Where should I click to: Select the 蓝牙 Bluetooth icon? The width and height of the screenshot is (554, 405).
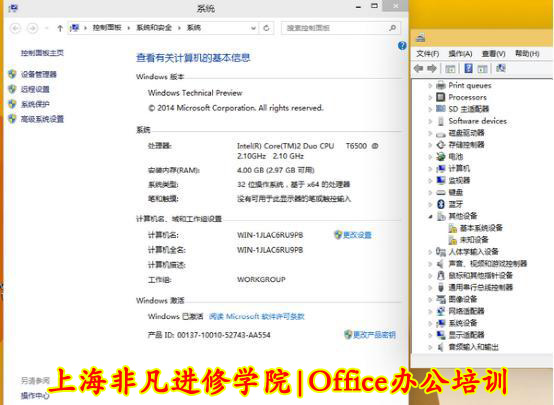click(441, 204)
